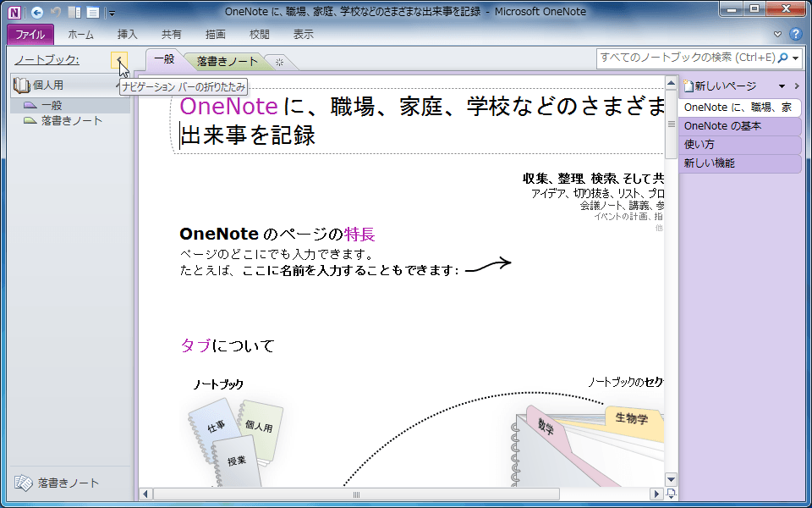Expand the ribbon with the chevron icon
The width and height of the screenshot is (812, 508).
(x=777, y=35)
